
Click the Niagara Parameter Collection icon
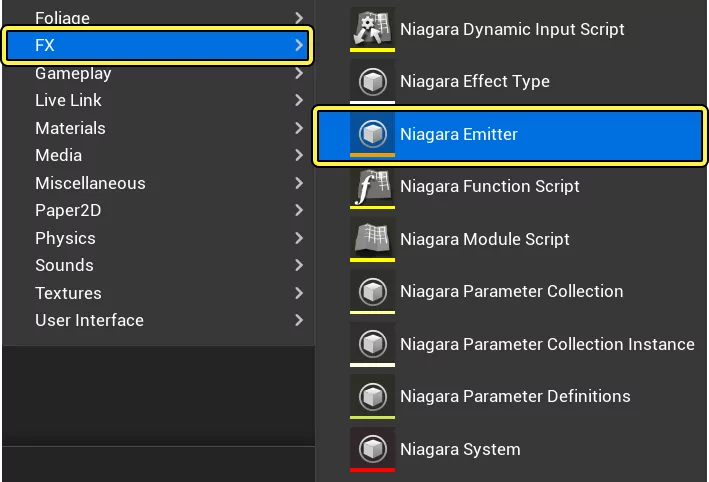(372, 291)
